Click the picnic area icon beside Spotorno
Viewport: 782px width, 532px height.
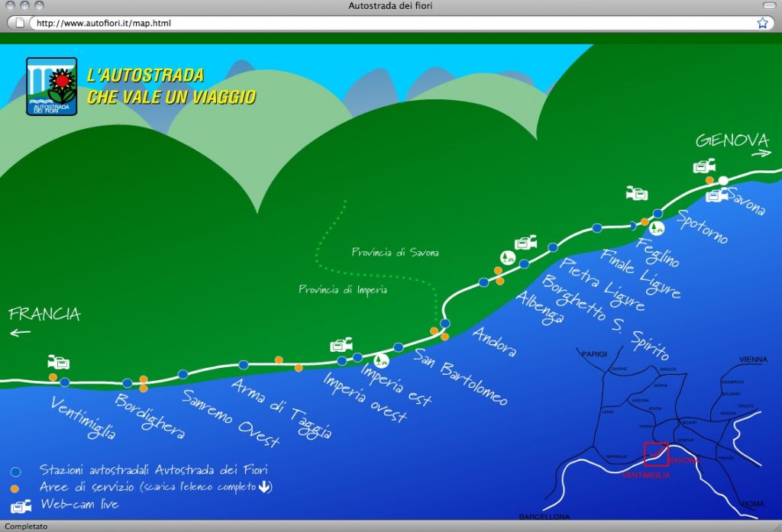click(657, 227)
